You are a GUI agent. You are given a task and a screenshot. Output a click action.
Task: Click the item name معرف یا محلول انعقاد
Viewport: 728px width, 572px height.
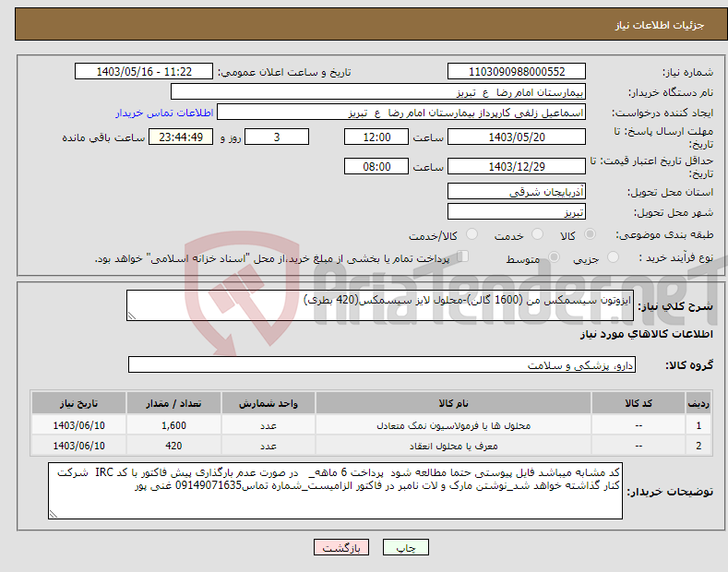453,446
